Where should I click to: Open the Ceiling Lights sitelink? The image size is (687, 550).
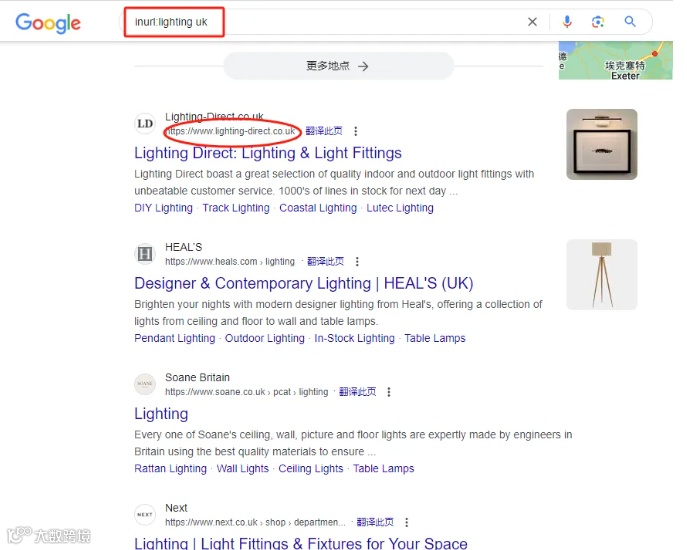311,468
